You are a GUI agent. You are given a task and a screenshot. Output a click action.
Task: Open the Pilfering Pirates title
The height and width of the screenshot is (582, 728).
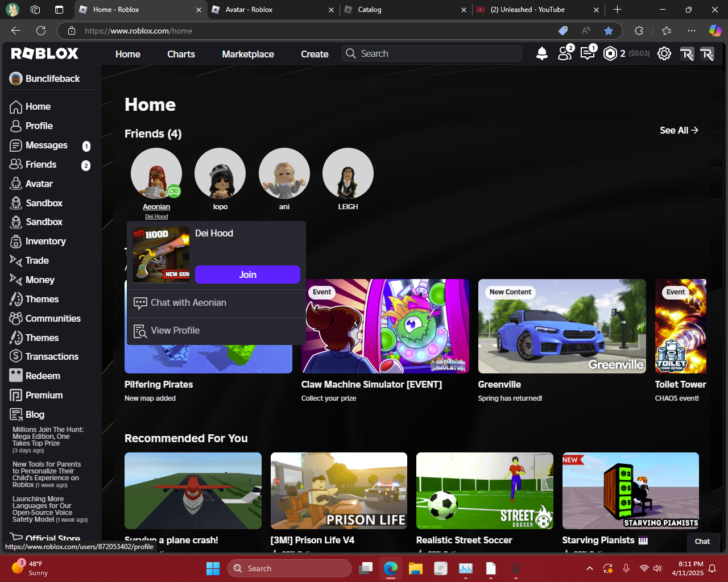coord(159,384)
